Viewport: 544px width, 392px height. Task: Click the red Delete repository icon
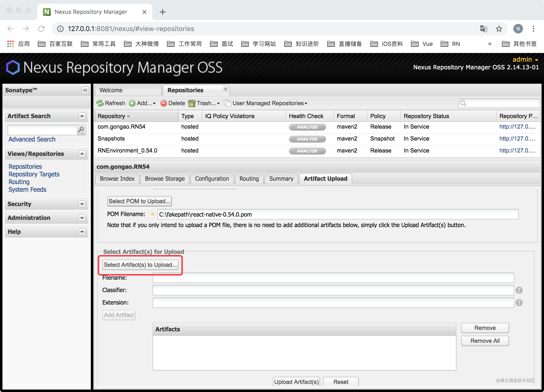click(x=164, y=103)
